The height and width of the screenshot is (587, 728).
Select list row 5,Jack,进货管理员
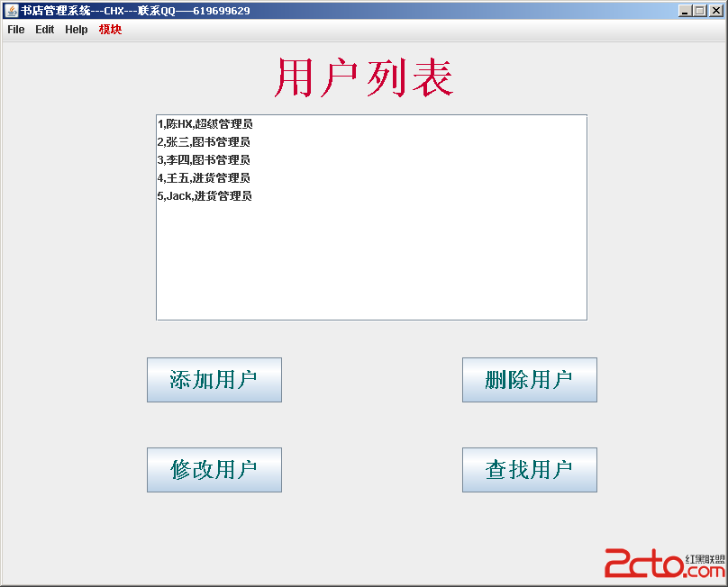pyautogui.click(x=371, y=196)
